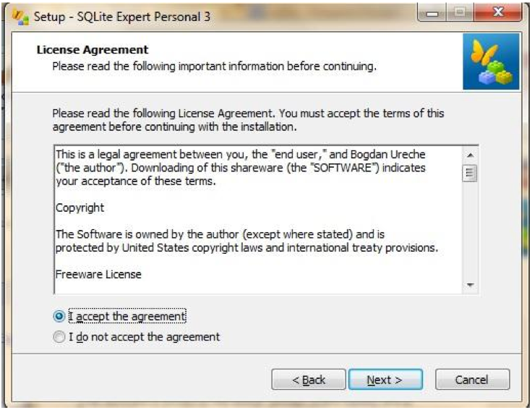The height and width of the screenshot is (410, 532).
Task: Click the butterfly and blocks setup logo
Action: coord(491,61)
